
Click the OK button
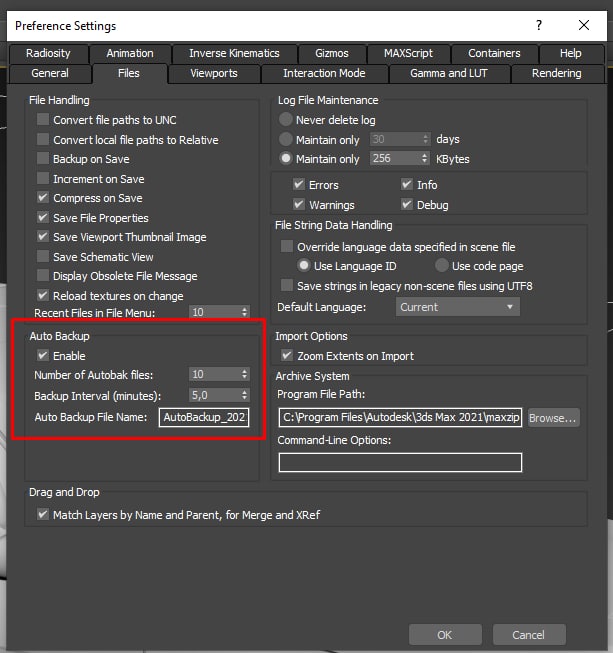(x=445, y=635)
